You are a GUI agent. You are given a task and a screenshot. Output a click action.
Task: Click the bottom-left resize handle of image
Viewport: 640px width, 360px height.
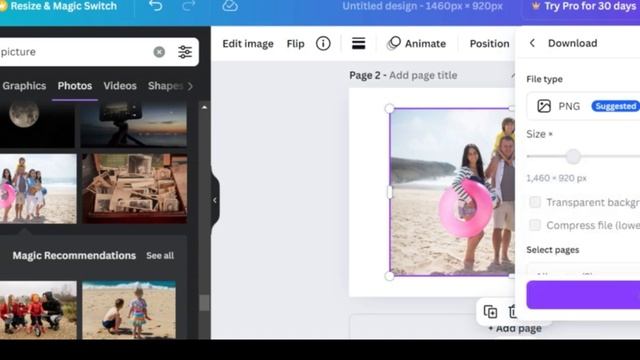click(x=389, y=276)
